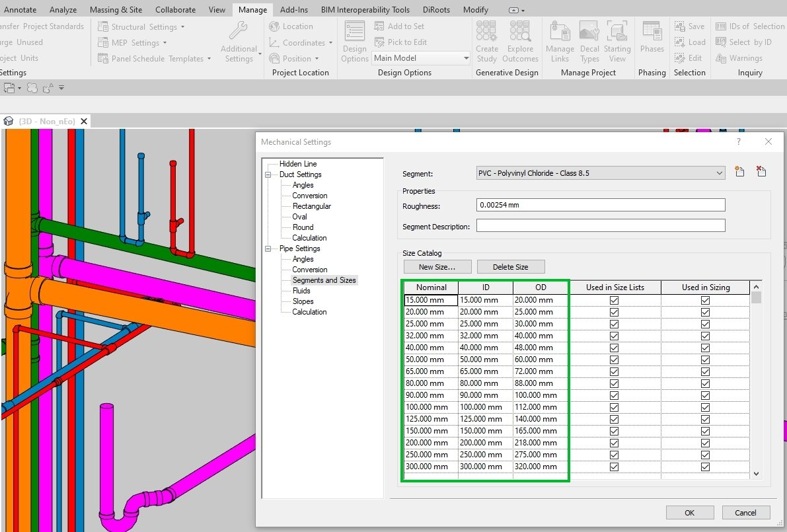Collapse Pipe Settings tree node
The width and height of the screenshot is (787, 532).
click(x=268, y=248)
